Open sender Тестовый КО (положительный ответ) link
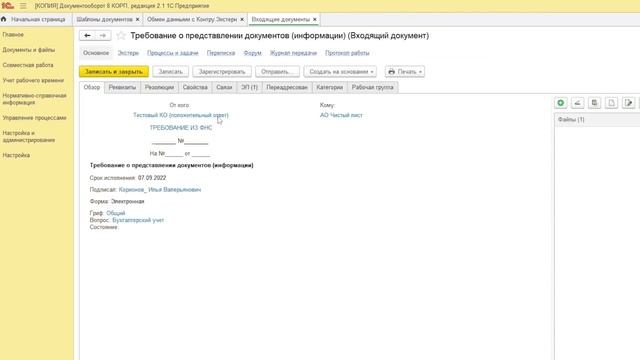640x360 pixels. pos(181,115)
